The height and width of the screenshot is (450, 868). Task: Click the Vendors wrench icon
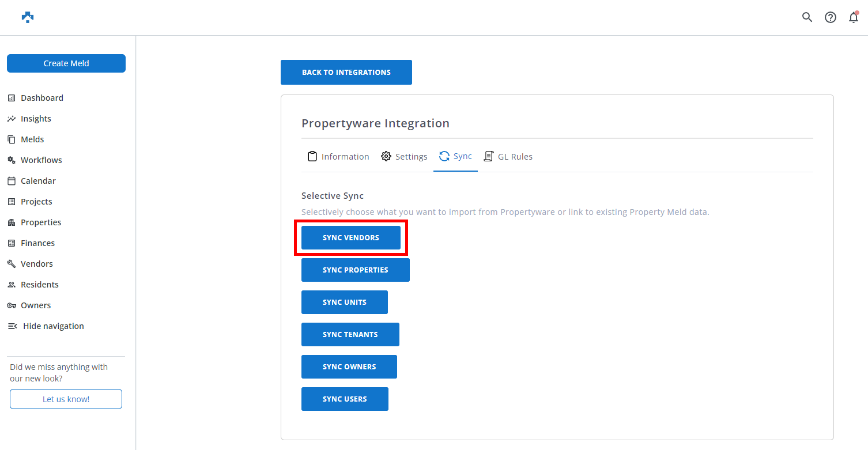(x=12, y=264)
